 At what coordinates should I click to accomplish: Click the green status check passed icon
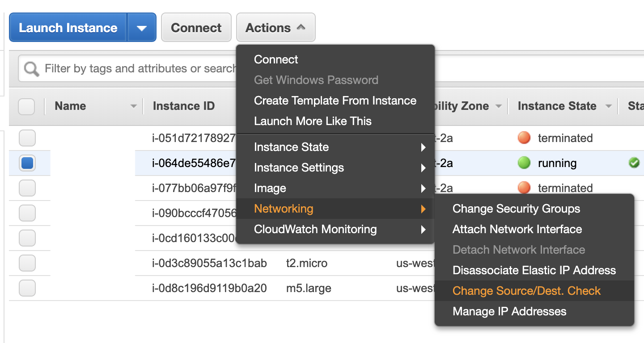(x=634, y=163)
